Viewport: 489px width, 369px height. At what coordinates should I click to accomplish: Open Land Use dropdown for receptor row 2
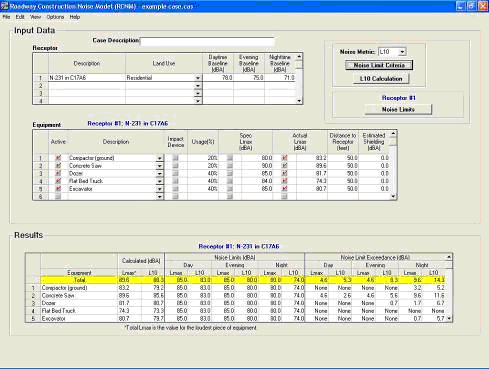(198, 86)
